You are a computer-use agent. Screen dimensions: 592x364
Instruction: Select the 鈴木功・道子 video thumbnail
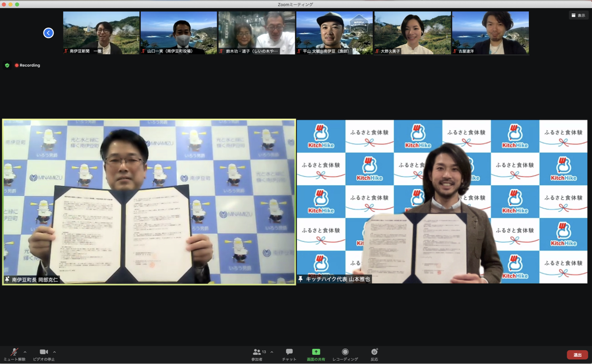coord(256,33)
